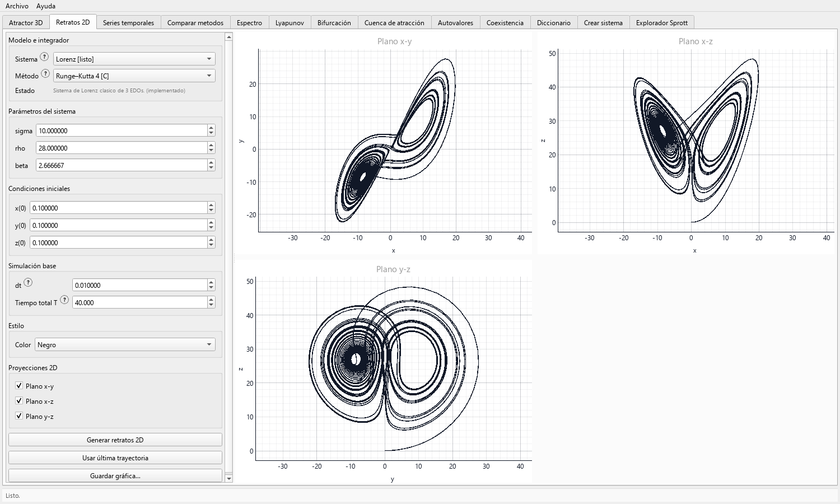The height and width of the screenshot is (504, 840).
Task: Increase z(0) with spinner up arrow
Action: coord(211,240)
